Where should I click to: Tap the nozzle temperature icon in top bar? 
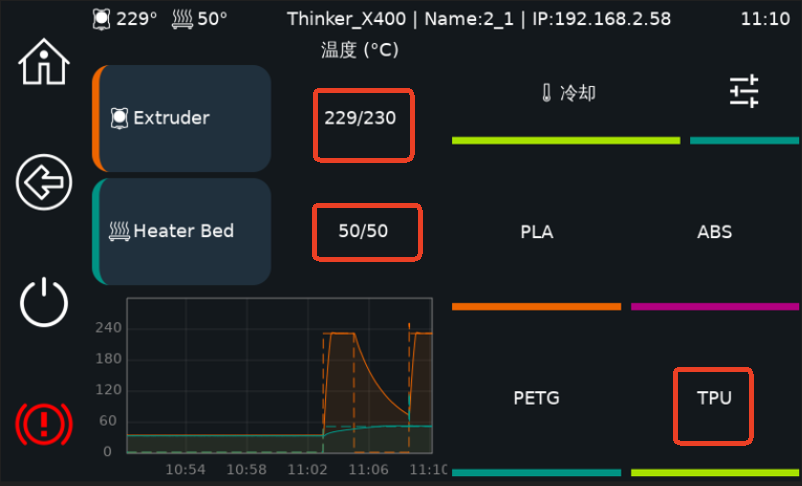click(x=101, y=19)
